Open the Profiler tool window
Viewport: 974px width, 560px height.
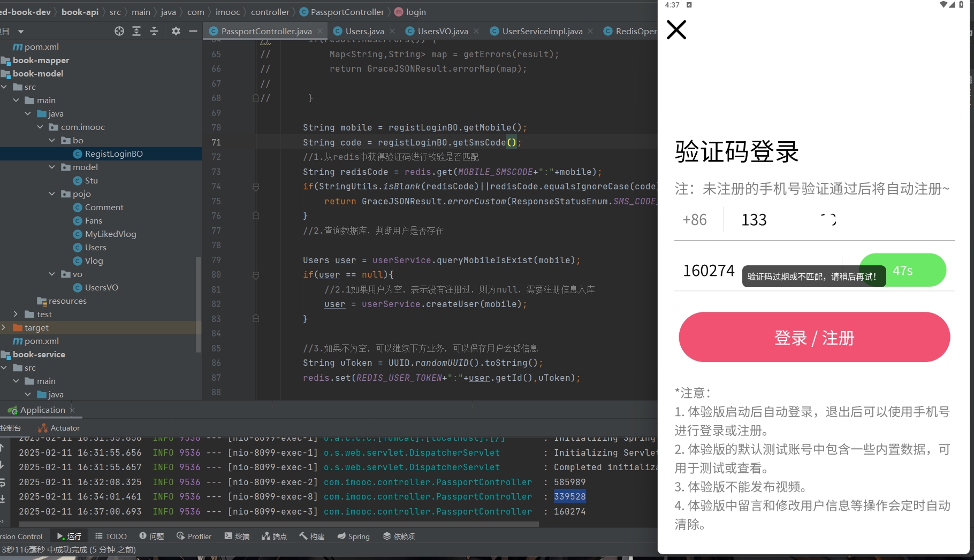click(194, 536)
